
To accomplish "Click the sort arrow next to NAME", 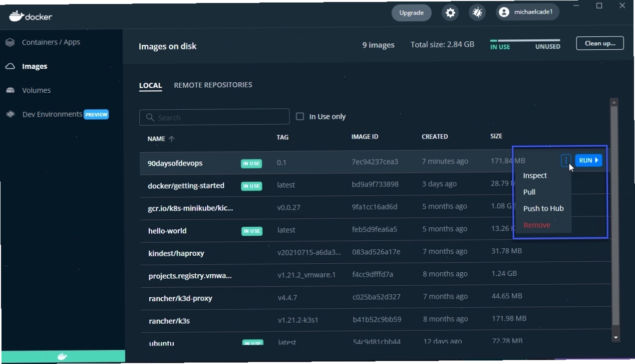I will 172,139.
